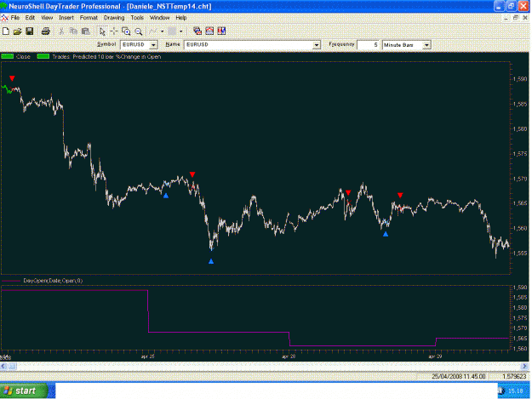Screen dimensions: 532x399
Task: Open the Help menu
Action: [181, 18]
